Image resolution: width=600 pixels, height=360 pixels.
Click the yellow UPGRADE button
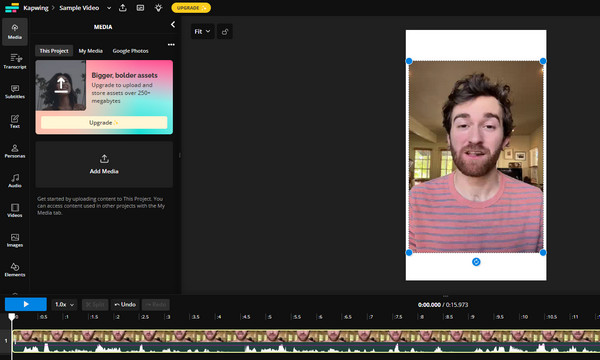[191, 8]
